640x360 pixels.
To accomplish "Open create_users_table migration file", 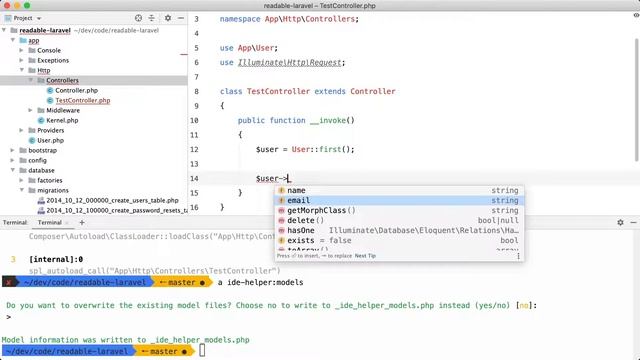I will [112, 200].
